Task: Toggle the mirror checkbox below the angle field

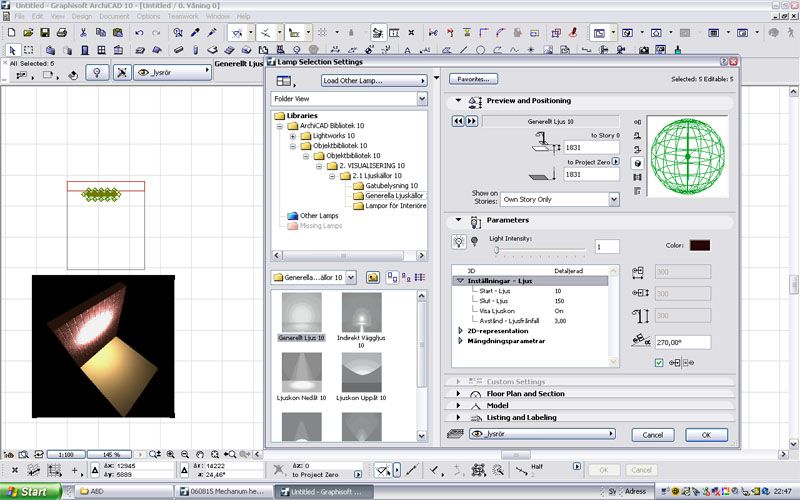Action: tap(658, 362)
